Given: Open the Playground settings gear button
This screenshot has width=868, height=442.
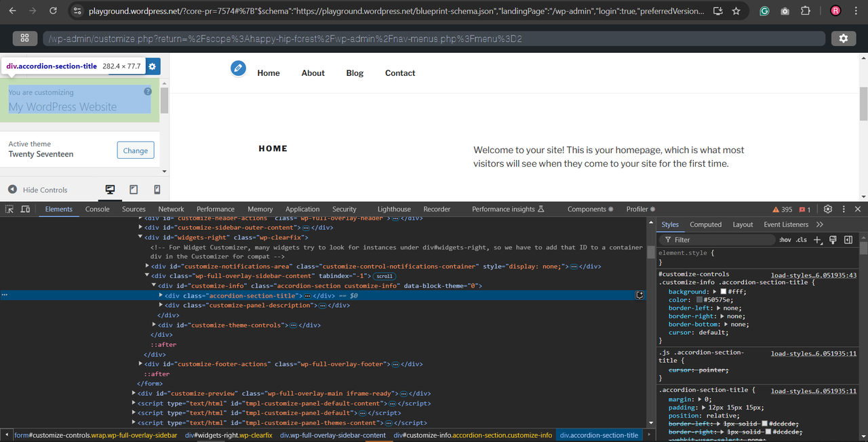Looking at the screenshot, I should tap(844, 39).
